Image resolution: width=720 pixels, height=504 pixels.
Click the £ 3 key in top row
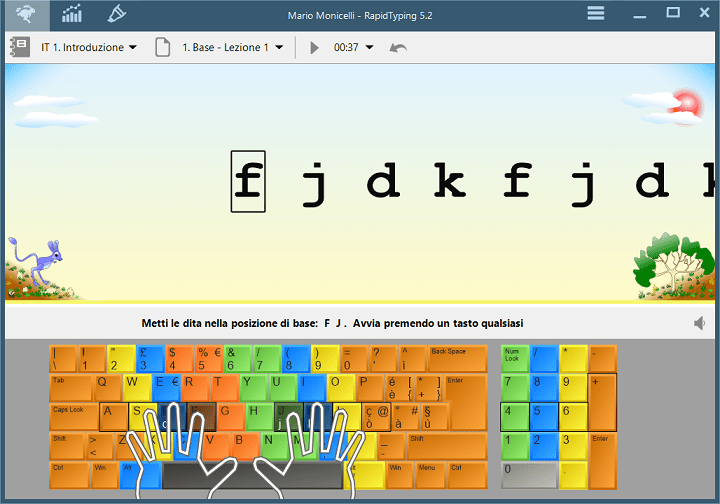point(150,358)
